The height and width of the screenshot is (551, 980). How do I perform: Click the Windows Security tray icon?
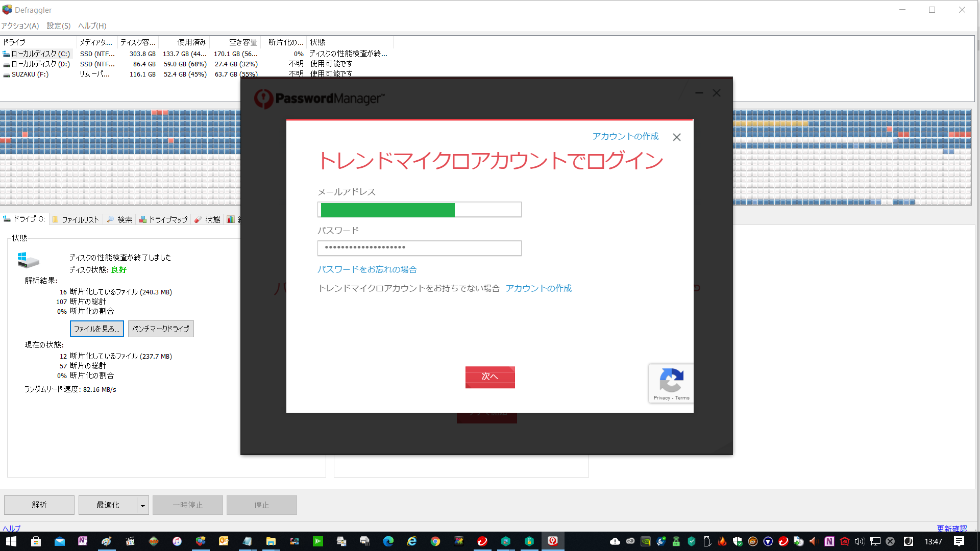pos(738,541)
